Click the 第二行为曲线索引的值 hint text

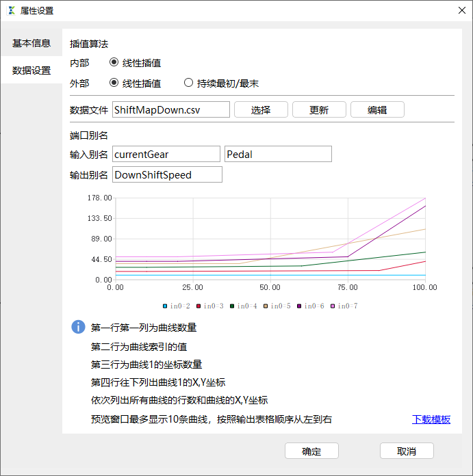coord(139,347)
